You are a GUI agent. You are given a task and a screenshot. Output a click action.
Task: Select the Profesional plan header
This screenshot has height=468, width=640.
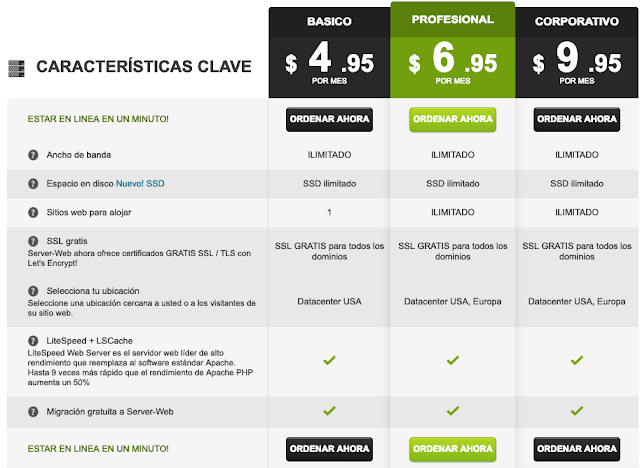(453, 19)
